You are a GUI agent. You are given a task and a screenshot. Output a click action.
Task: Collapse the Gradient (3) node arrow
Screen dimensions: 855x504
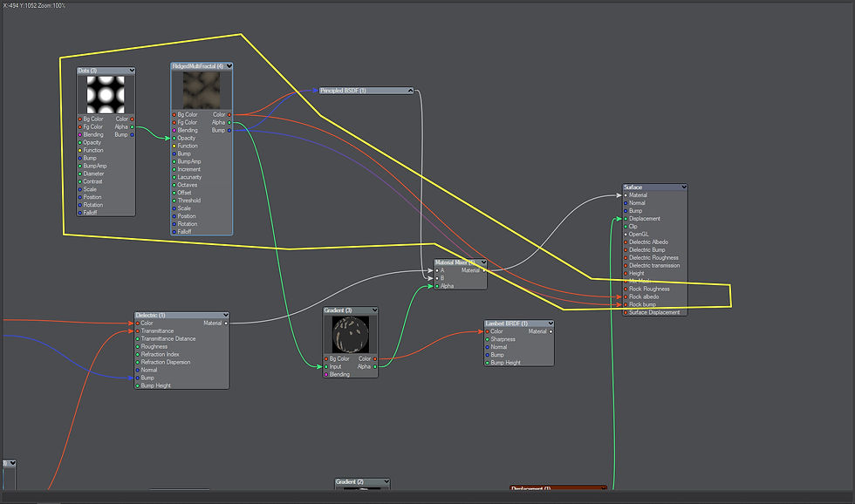(374, 310)
